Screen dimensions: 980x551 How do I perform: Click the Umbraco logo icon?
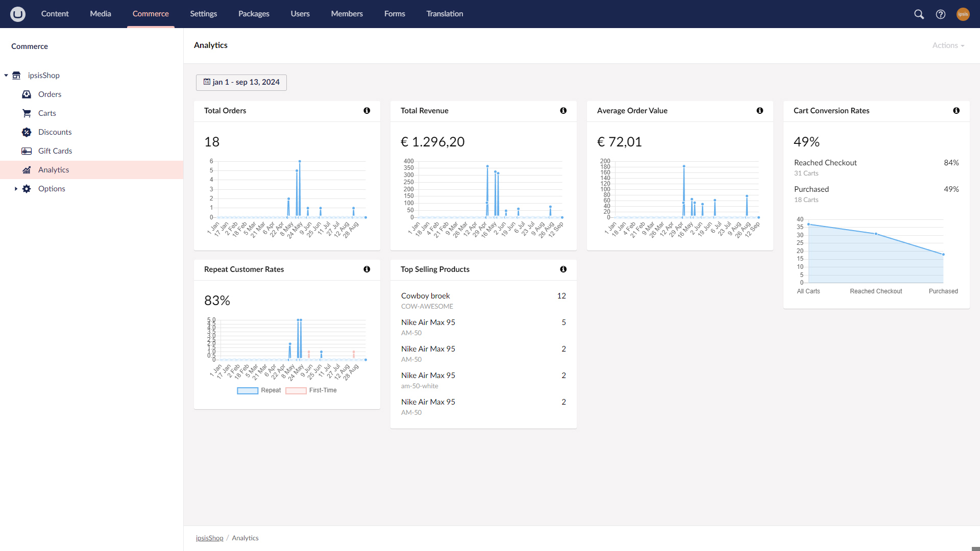18,14
